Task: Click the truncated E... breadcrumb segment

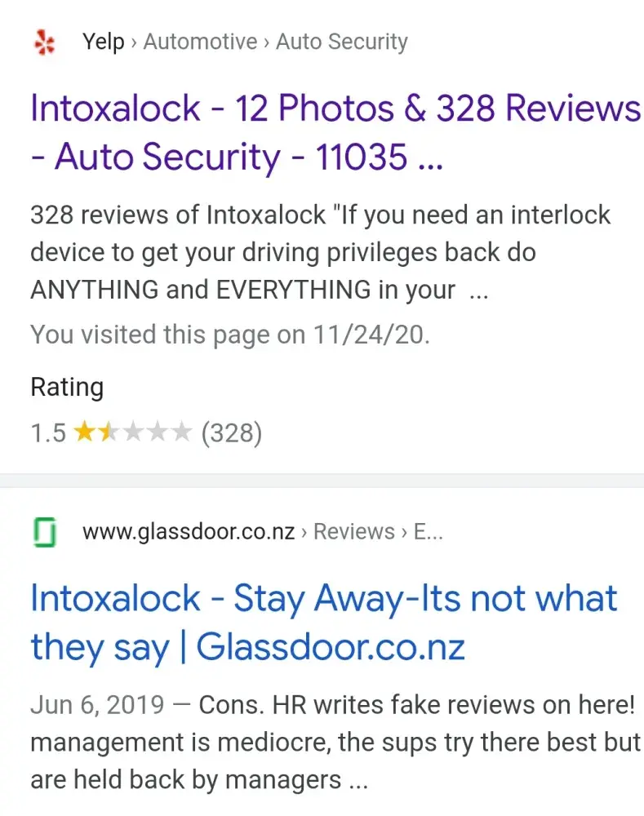Action: pyautogui.click(x=428, y=531)
